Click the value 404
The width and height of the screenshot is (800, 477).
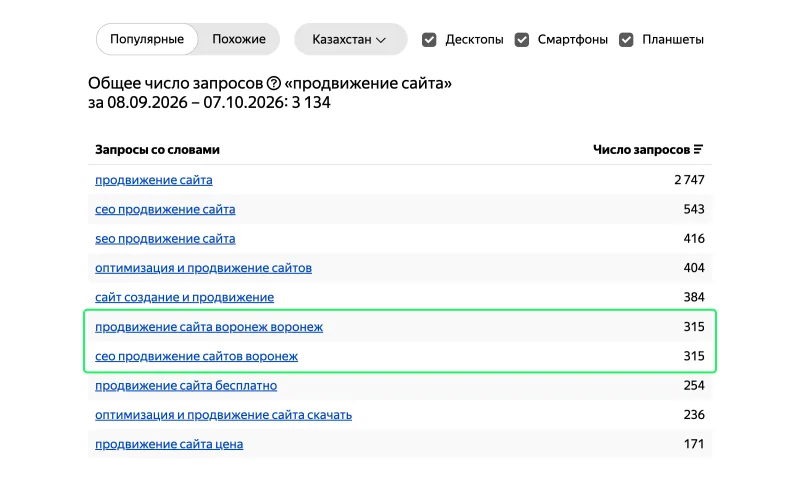point(694,268)
